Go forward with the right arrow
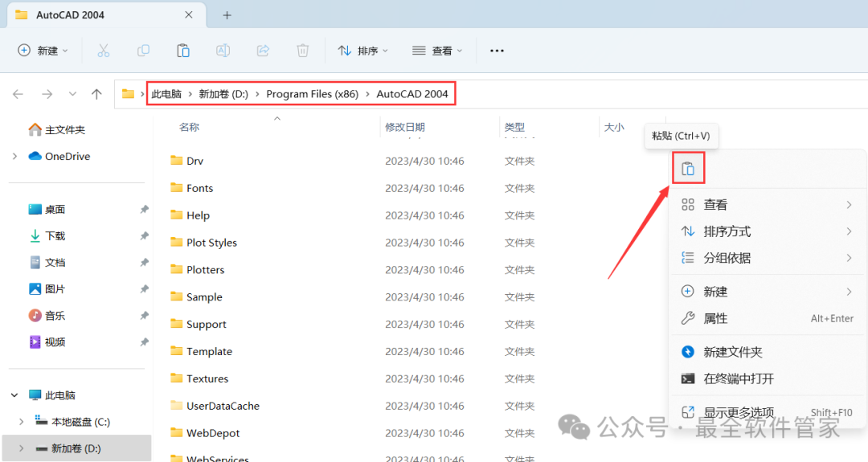Image resolution: width=868 pixels, height=462 pixels. point(47,94)
